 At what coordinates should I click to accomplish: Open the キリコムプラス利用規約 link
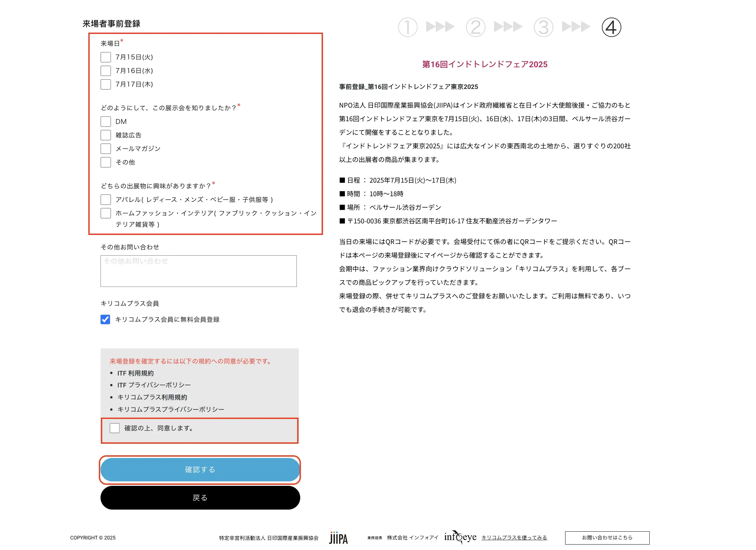click(152, 397)
